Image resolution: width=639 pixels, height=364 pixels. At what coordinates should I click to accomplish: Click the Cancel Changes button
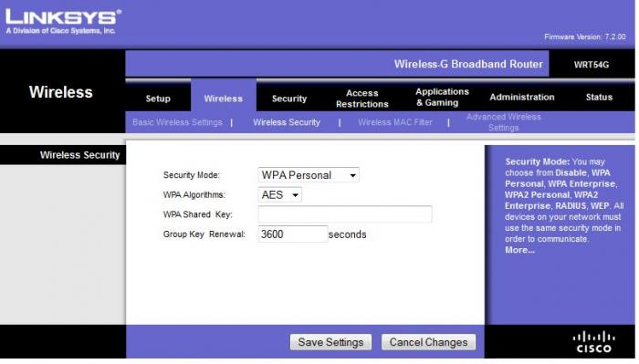[x=428, y=342]
